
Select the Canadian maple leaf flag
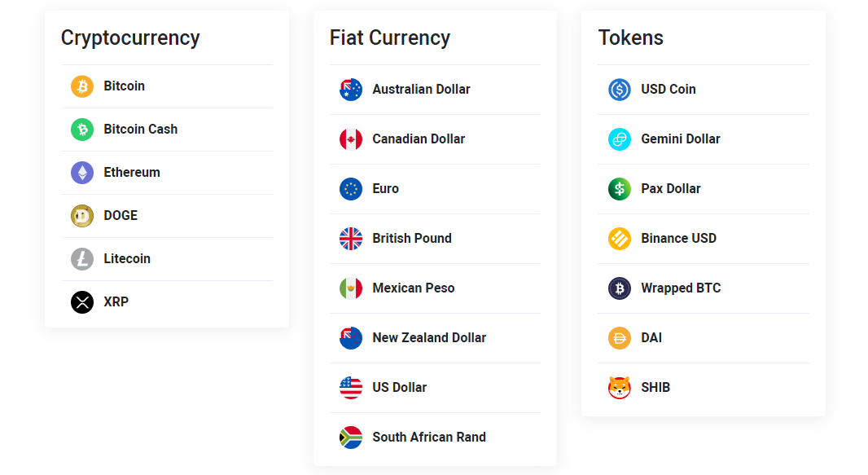click(351, 139)
